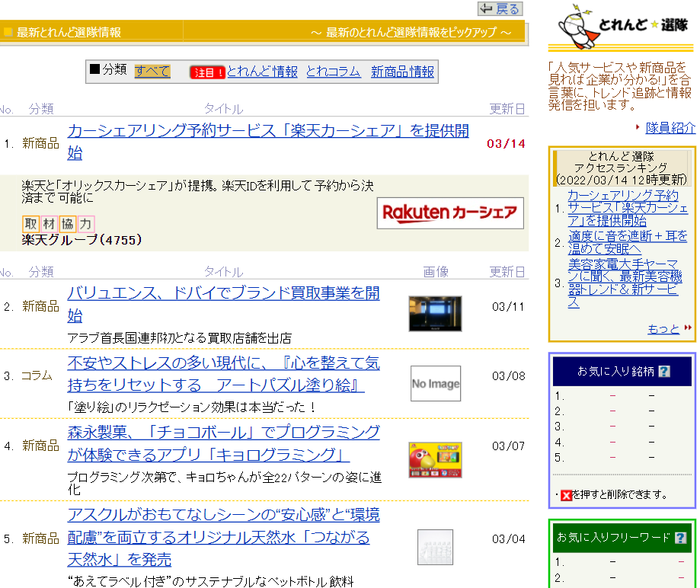Open the 森永製菓 キョログラミング article link
Image resolution: width=700 pixels, height=588 pixels.
click(x=223, y=443)
